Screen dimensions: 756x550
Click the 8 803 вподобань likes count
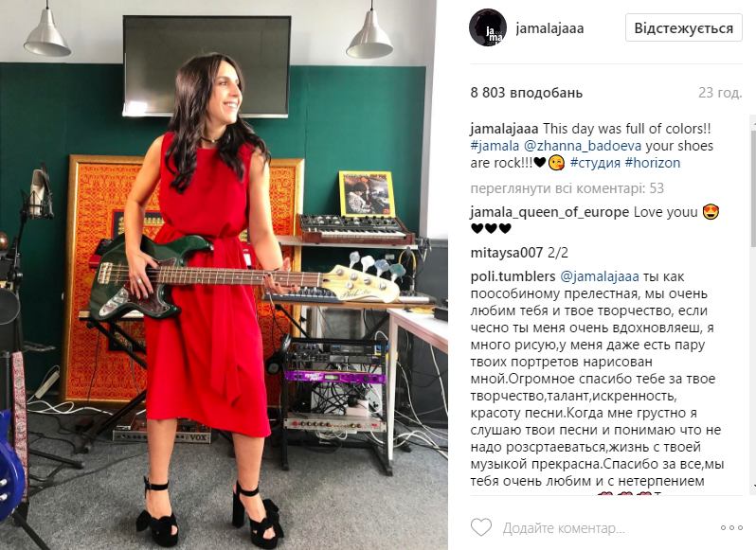point(527,93)
